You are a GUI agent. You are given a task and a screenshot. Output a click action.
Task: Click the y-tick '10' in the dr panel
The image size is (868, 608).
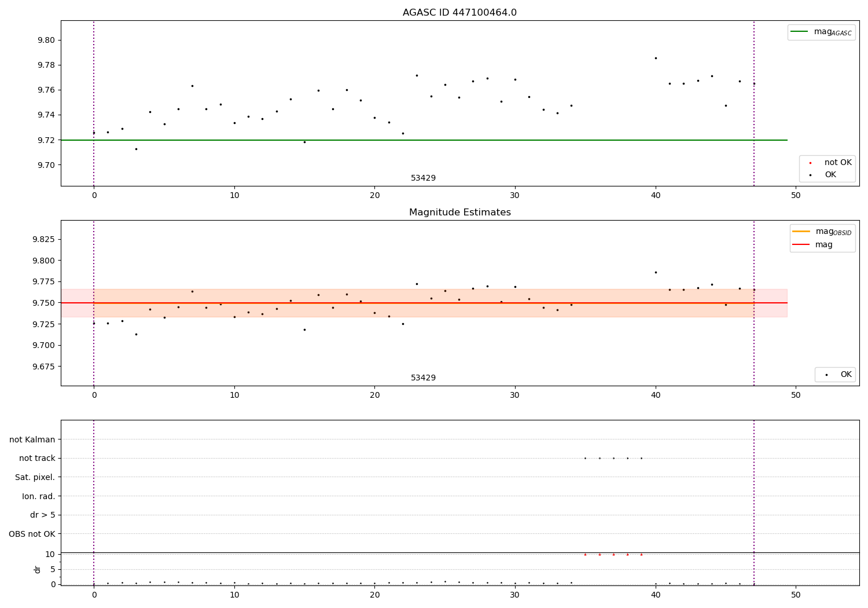50,554
